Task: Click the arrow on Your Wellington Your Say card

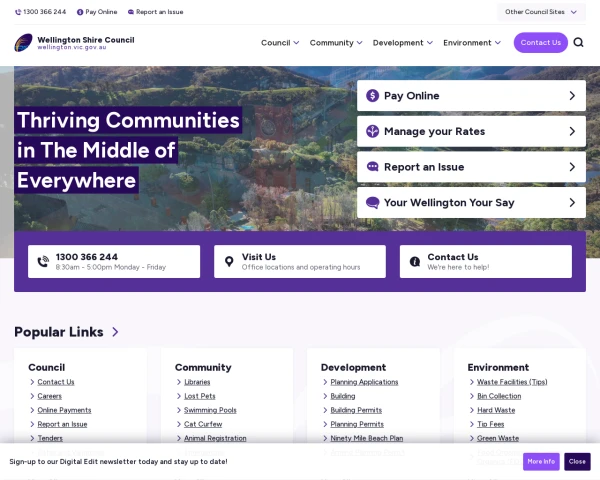Action: tap(572, 202)
